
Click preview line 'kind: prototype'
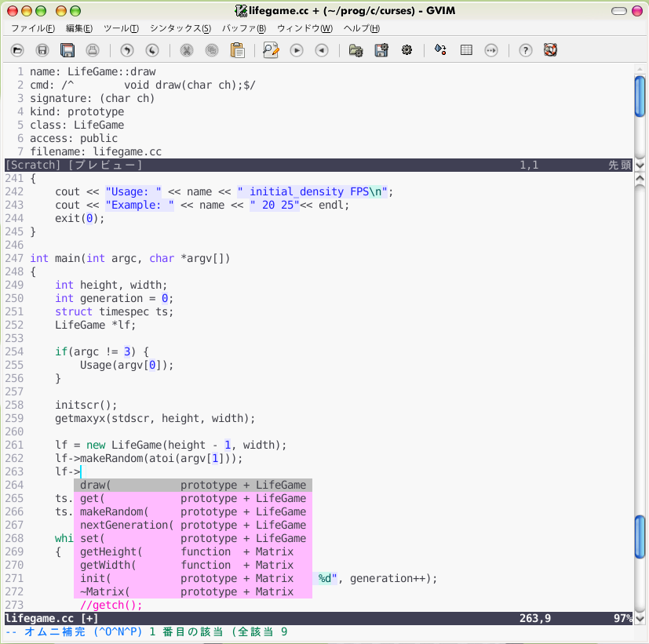(x=77, y=111)
